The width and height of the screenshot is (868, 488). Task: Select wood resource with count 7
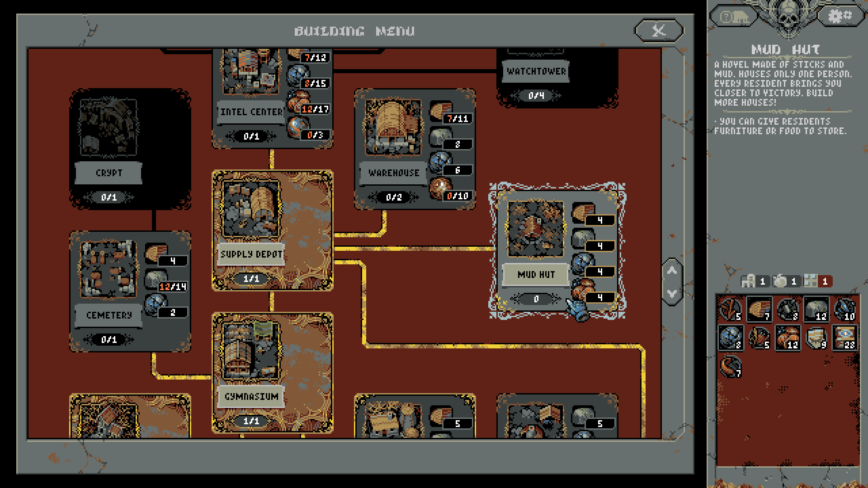click(759, 310)
